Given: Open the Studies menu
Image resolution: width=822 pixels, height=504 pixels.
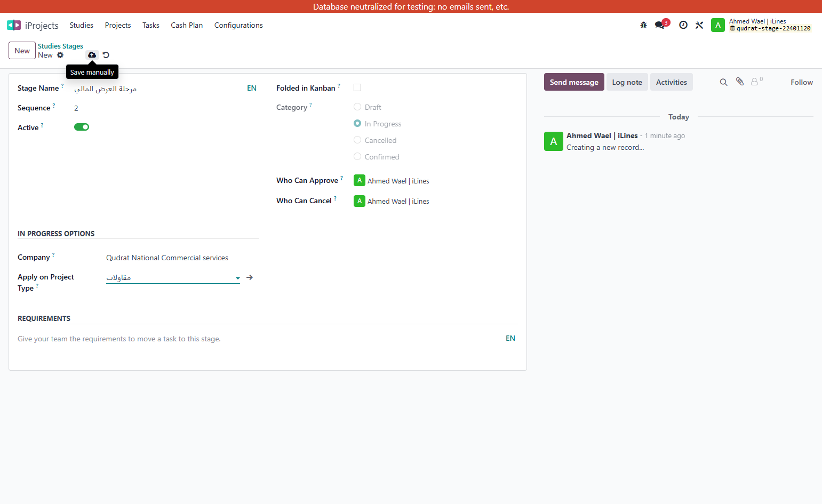Looking at the screenshot, I should tap(81, 25).
